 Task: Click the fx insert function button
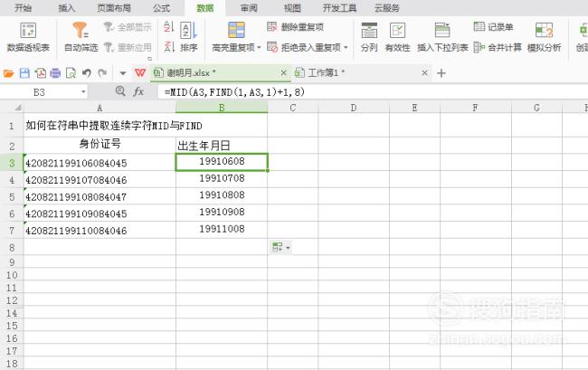[138, 91]
